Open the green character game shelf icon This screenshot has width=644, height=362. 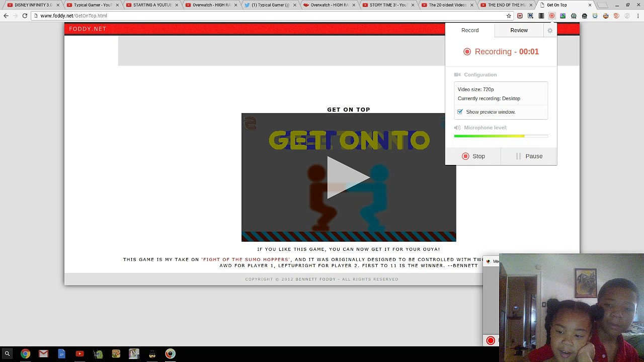click(98, 354)
